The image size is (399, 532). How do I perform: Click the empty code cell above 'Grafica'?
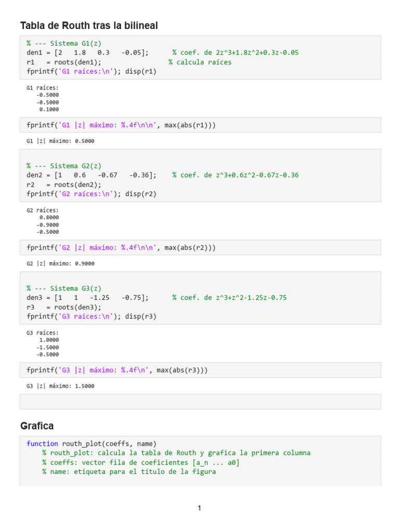click(200, 402)
